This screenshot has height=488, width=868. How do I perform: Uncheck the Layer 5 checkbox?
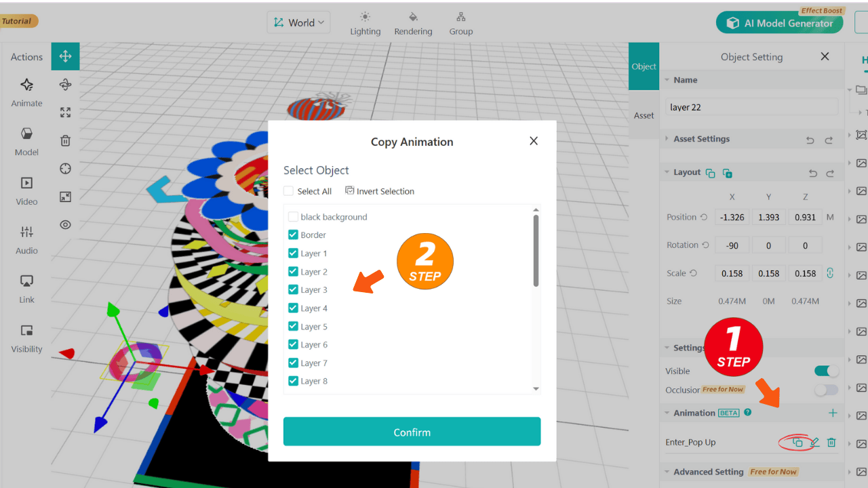tap(292, 326)
